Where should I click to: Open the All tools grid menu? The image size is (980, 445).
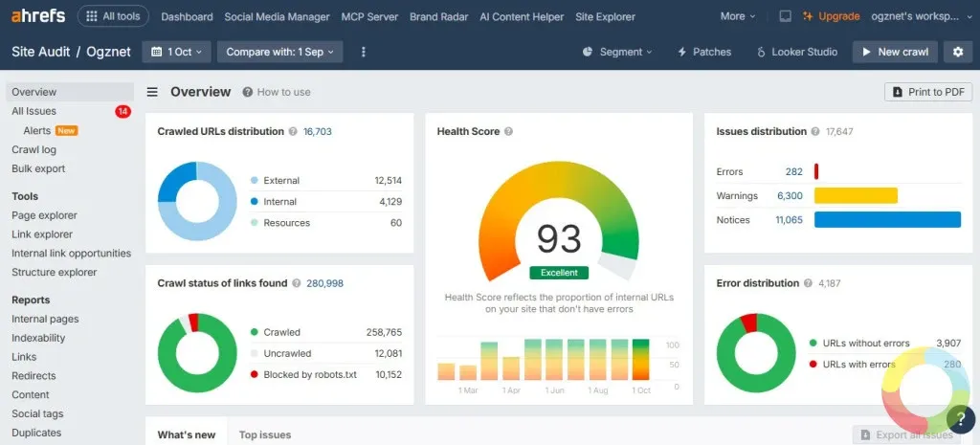pos(113,16)
